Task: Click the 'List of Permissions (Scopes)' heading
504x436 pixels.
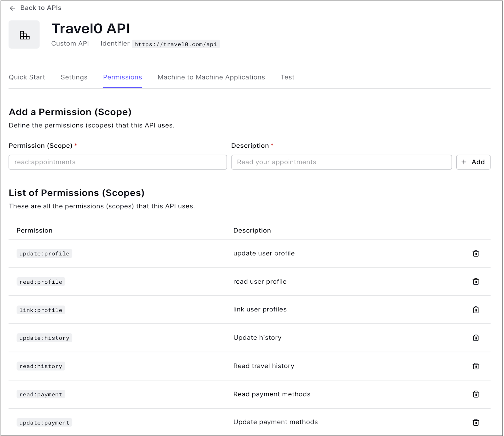Action: [77, 193]
